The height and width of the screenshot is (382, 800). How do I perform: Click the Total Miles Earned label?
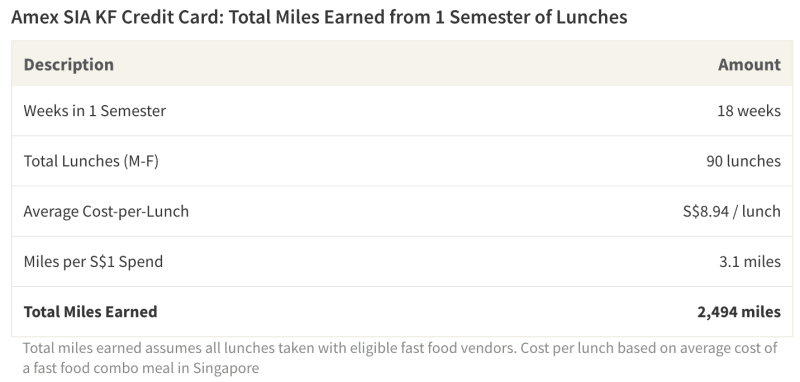[90, 312]
